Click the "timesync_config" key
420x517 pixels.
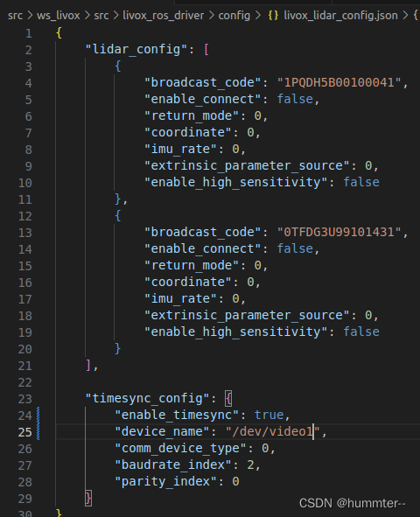tap(148, 398)
